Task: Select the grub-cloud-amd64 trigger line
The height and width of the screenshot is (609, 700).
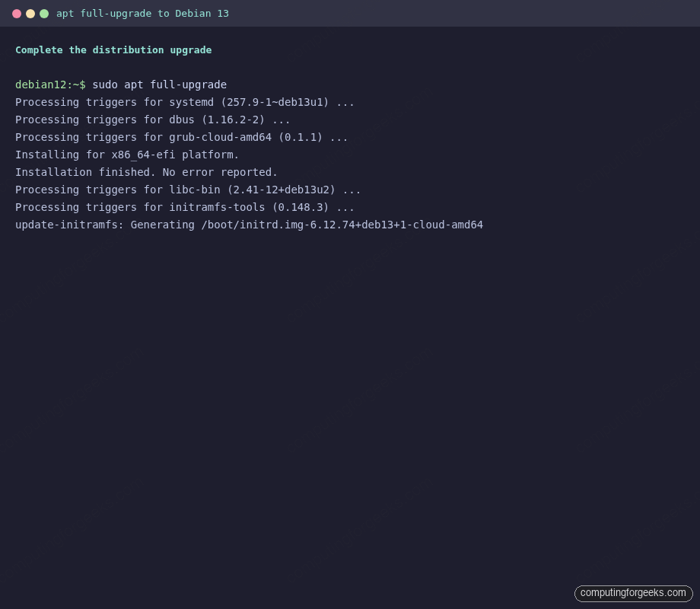Action: [x=180, y=137]
